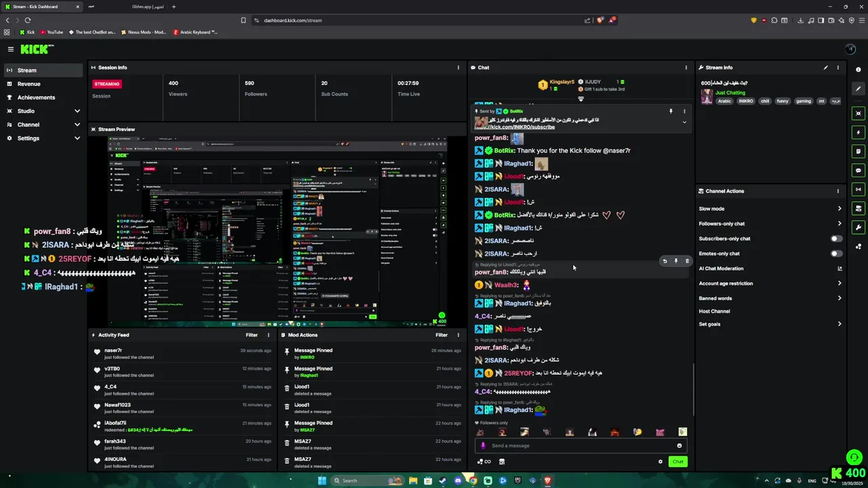
Task: Open Account age restriction settings
Action: click(770, 283)
